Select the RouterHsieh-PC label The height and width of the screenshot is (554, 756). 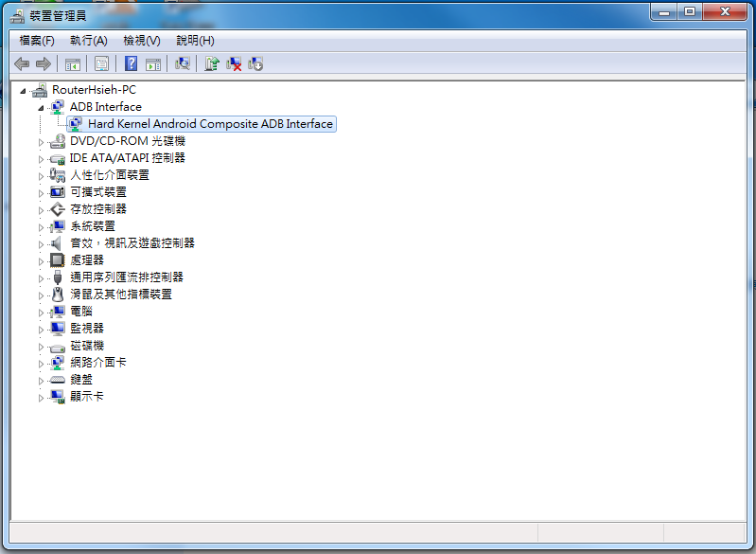click(94, 90)
